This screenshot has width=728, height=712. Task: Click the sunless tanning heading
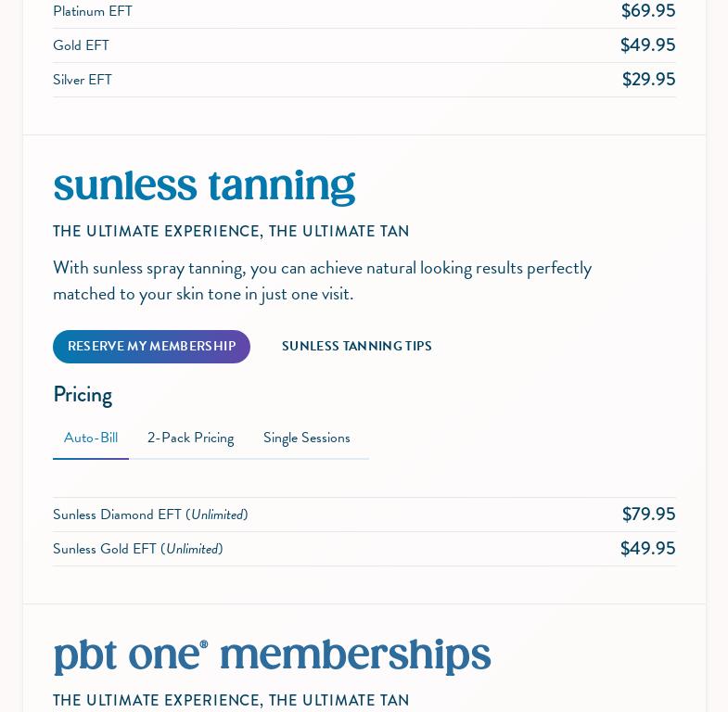(x=204, y=185)
